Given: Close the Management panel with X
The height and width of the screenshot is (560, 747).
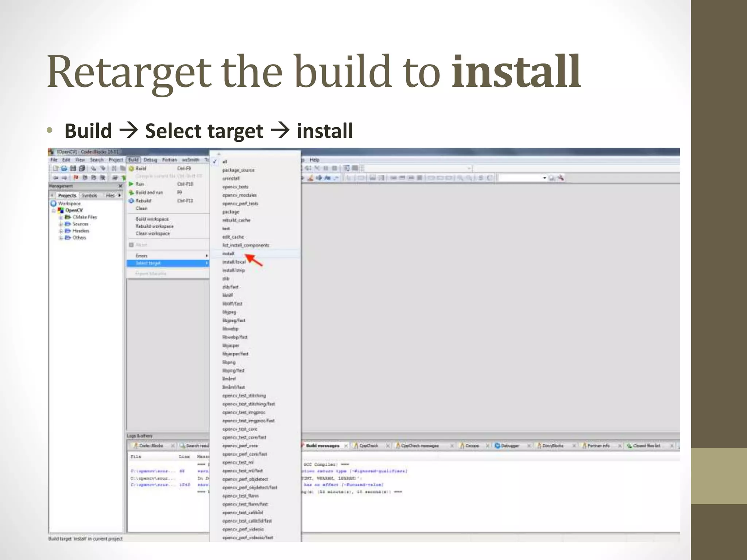Looking at the screenshot, I should (x=120, y=186).
